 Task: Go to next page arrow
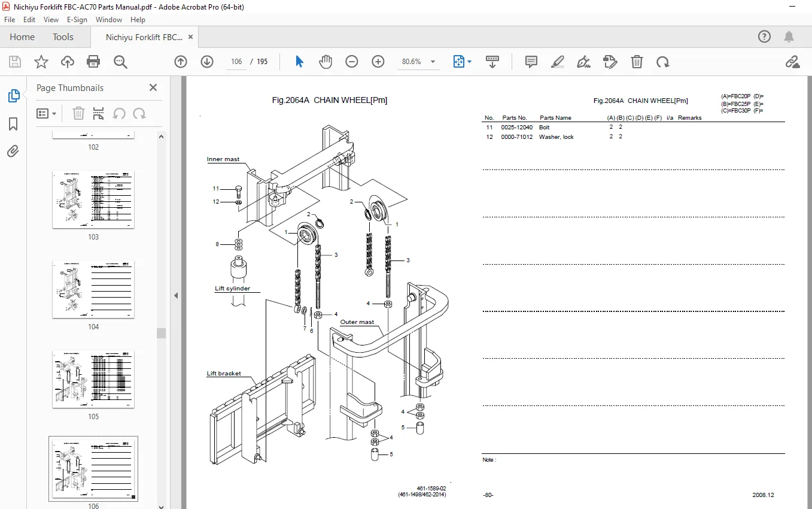[x=207, y=62]
